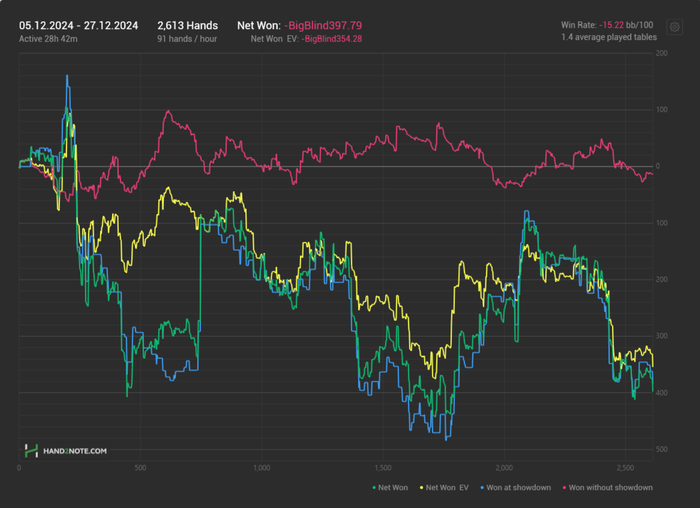The image size is (700, 508).
Task: Toggle the Net Won series label
Action: tap(392, 487)
